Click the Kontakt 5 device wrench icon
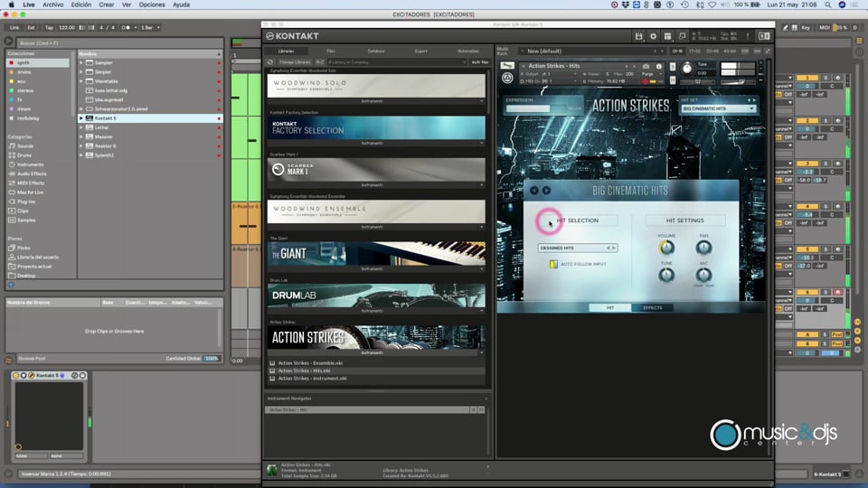 [x=32, y=375]
